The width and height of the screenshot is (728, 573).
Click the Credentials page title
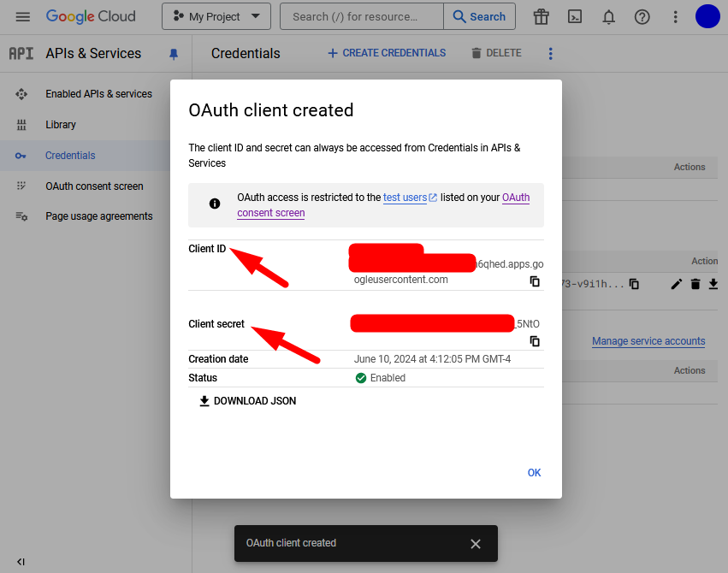pos(246,53)
